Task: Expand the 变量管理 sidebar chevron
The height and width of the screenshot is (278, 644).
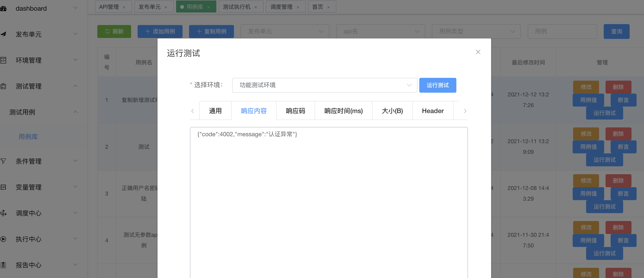Action: (x=75, y=186)
